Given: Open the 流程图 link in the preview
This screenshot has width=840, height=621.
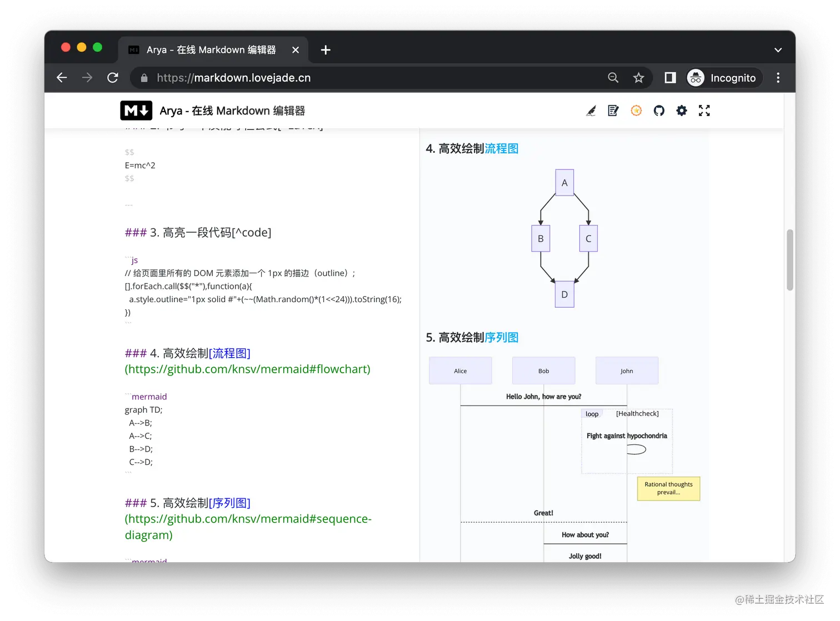Looking at the screenshot, I should pos(502,148).
